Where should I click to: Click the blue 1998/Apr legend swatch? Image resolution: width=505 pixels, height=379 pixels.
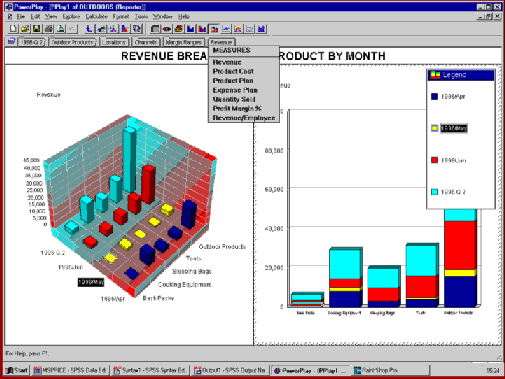(434, 96)
